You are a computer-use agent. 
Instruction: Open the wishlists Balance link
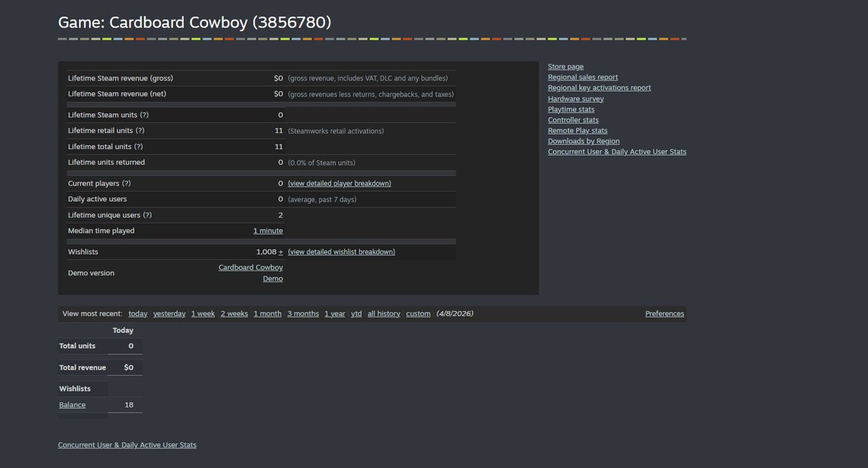pyautogui.click(x=72, y=405)
